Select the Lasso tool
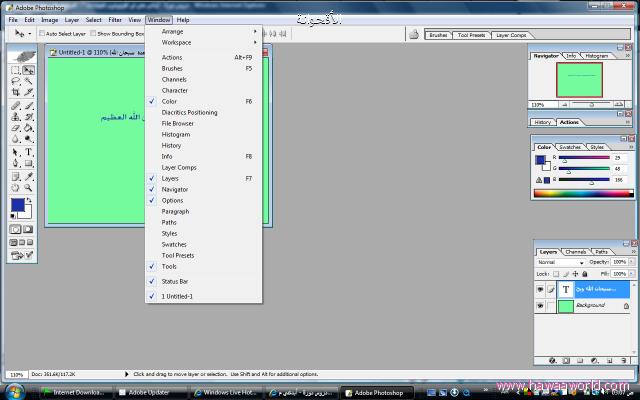 click(x=15, y=82)
